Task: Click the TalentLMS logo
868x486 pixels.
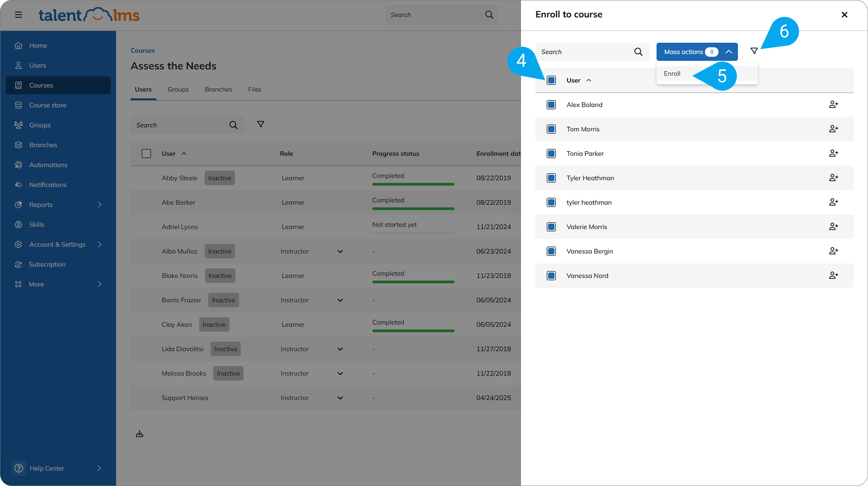Action: pos(89,15)
